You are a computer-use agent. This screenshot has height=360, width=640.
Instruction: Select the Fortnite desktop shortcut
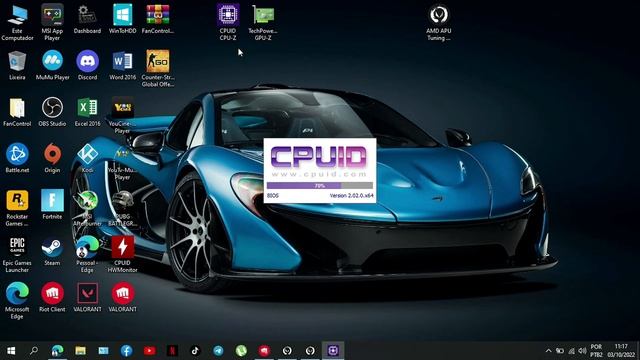point(52,205)
